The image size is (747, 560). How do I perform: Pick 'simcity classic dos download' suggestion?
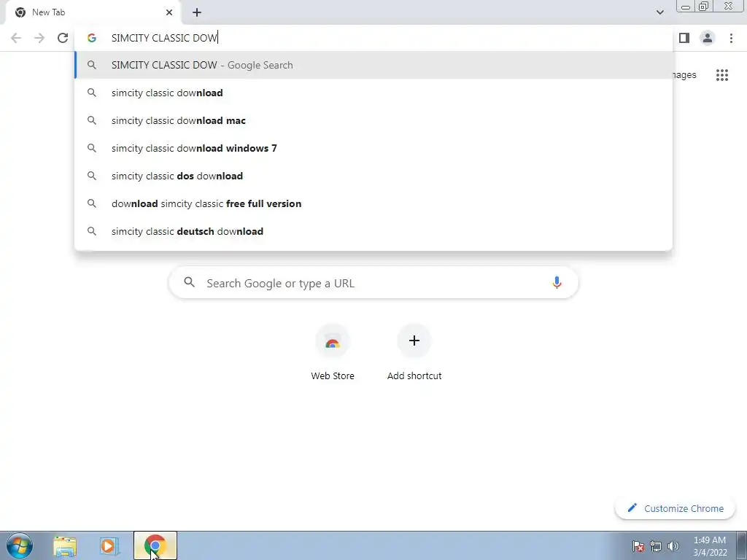[373, 176]
